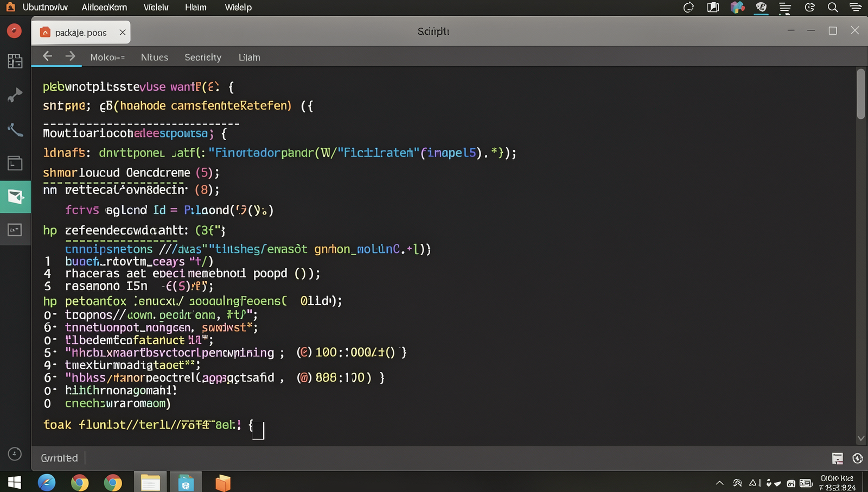Click the orange app icon in menu bar

[10, 7]
